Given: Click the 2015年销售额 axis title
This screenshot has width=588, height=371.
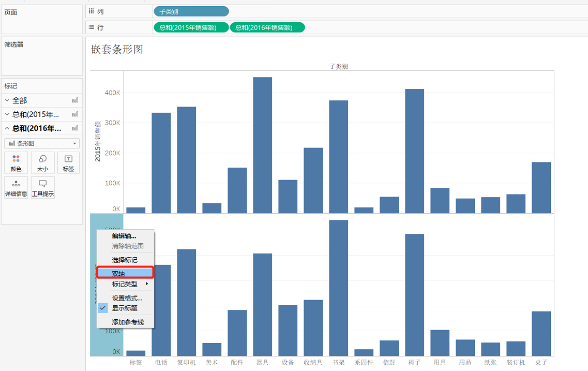Looking at the screenshot, I should click(98, 141).
